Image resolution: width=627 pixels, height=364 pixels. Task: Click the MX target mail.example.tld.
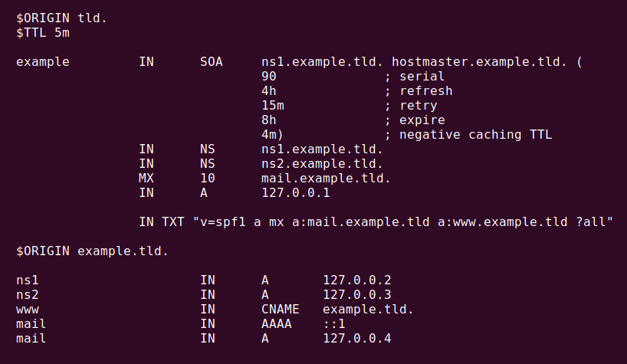tap(326, 179)
